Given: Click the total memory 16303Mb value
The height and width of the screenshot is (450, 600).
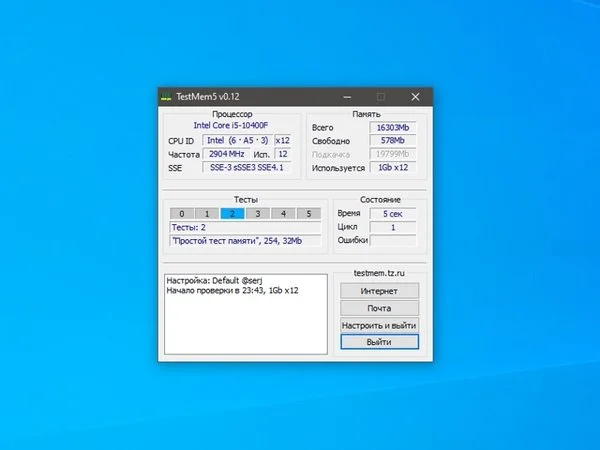Looking at the screenshot, I should (x=393, y=127).
